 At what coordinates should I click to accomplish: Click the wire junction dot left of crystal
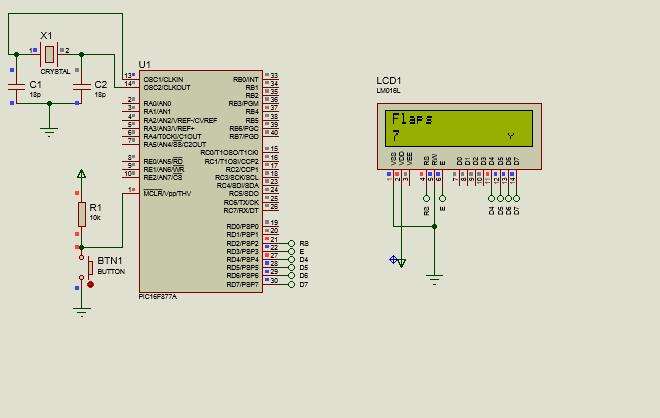click(16, 54)
